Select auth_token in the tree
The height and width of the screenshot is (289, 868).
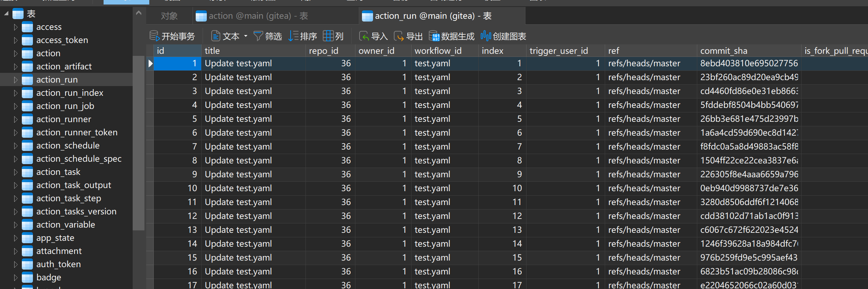pyautogui.click(x=59, y=264)
